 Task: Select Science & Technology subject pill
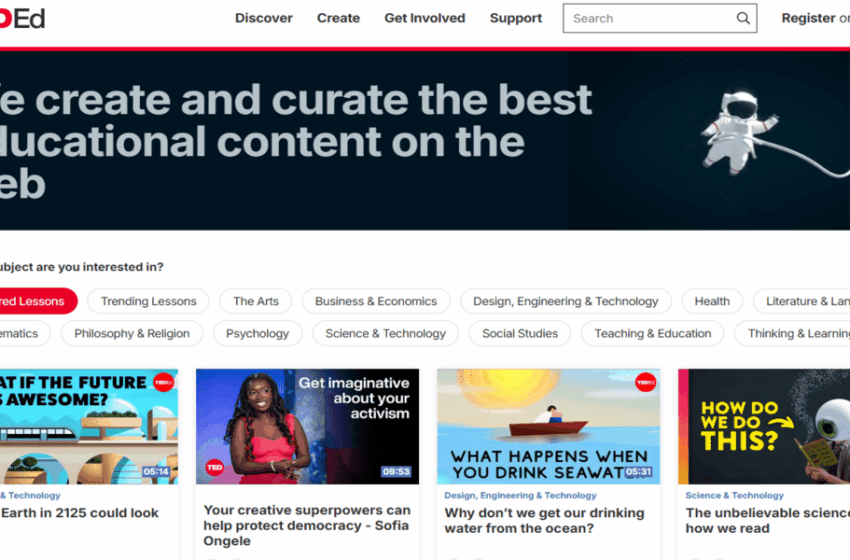385,333
